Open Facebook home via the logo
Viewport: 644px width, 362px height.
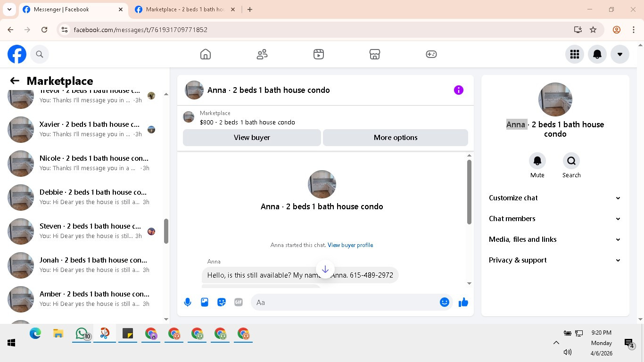[17, 54]
